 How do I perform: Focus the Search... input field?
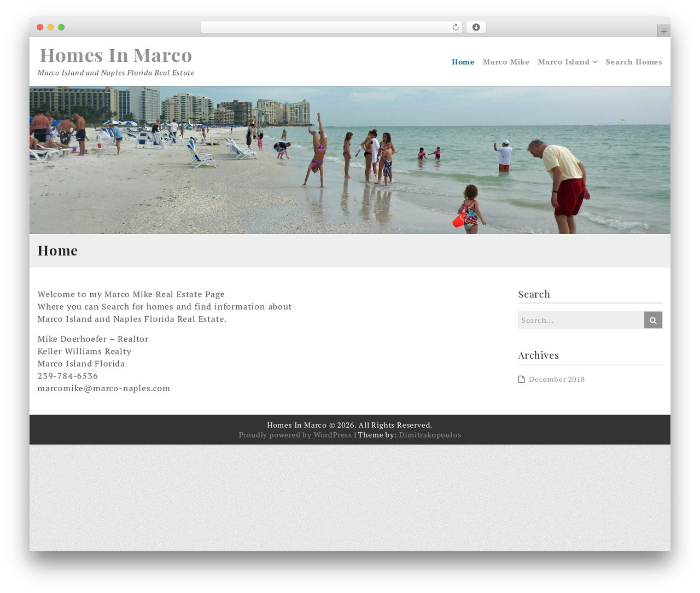pos(581,320)
